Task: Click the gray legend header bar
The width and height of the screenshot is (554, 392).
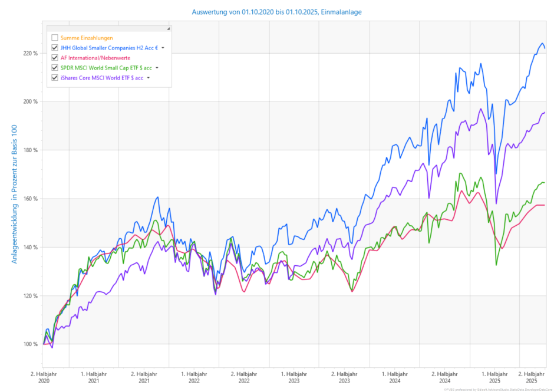Action: coord(106,28)
